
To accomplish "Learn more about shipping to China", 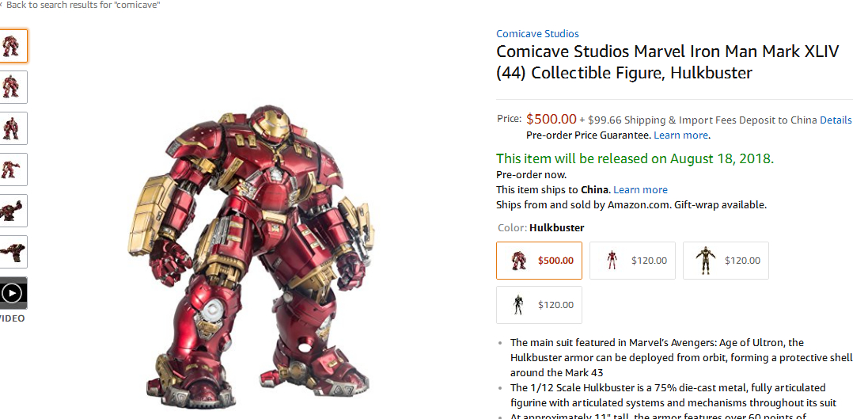I will pyautogui.click(x=640, y=190).
